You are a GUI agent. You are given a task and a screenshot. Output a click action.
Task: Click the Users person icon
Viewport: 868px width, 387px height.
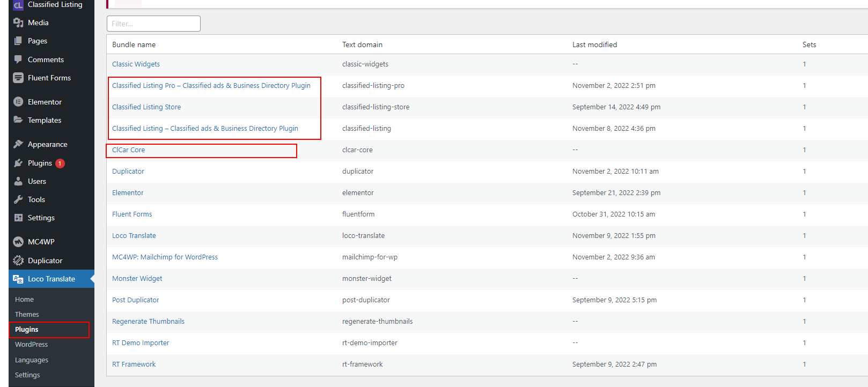click(x=18, y=181)
